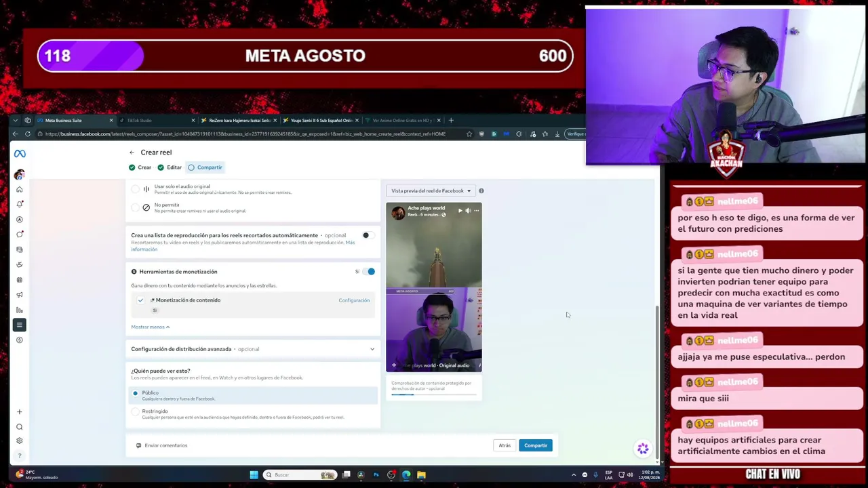The image size is (868, 488).
Task: Turn off Herramientas de monetización switch
Action: [369, 272]
